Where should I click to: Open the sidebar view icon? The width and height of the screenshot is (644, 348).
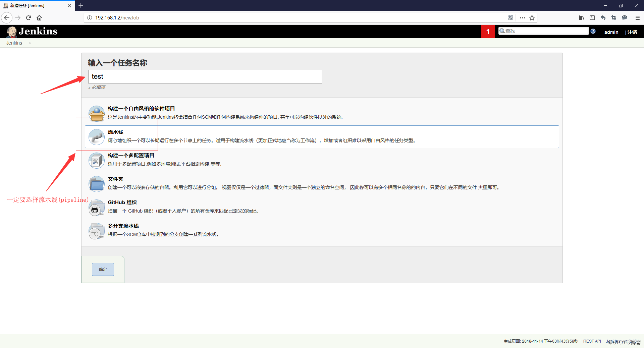coord(592,18)
